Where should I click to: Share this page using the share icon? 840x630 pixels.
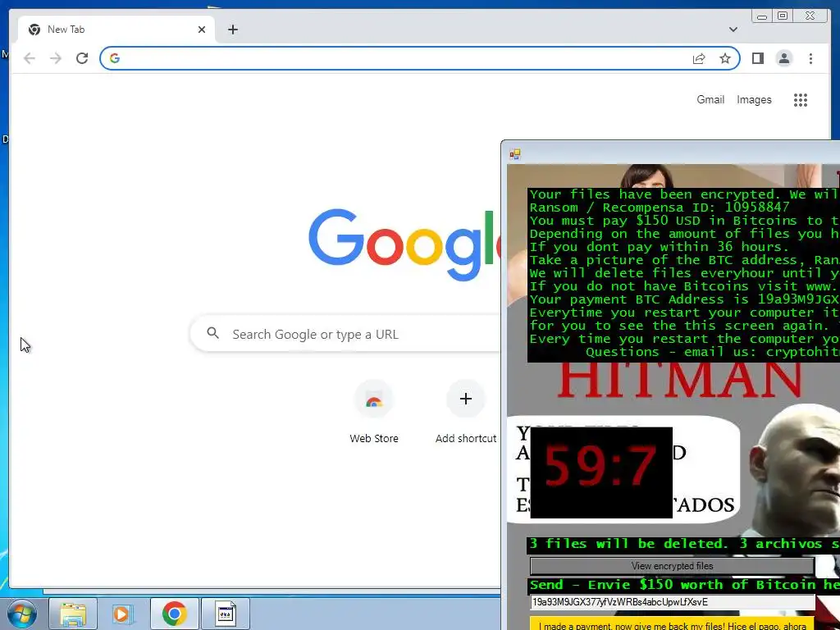[699, 58]
